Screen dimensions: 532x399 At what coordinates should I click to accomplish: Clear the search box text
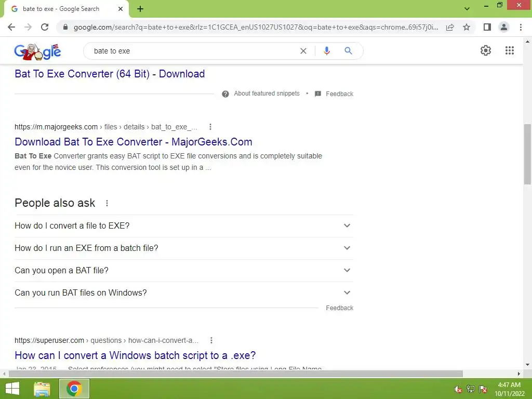click(303, 51)
